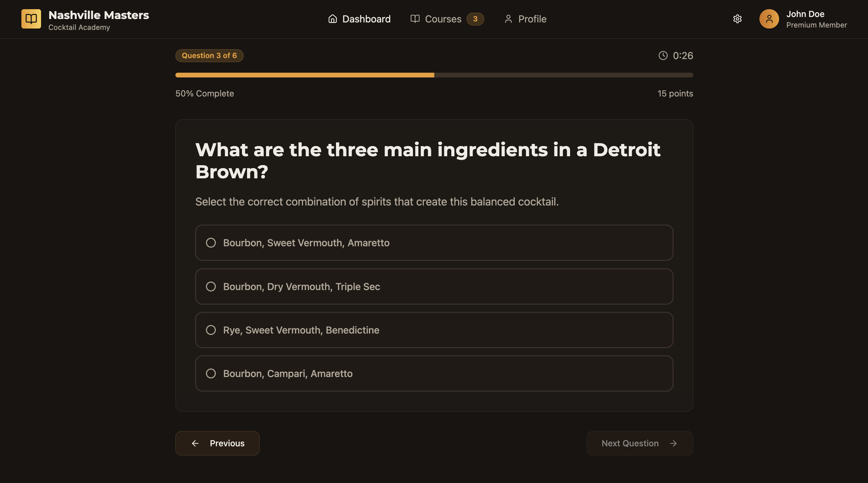Click the Question 3 of 6 badge

[x=209, y=56]
